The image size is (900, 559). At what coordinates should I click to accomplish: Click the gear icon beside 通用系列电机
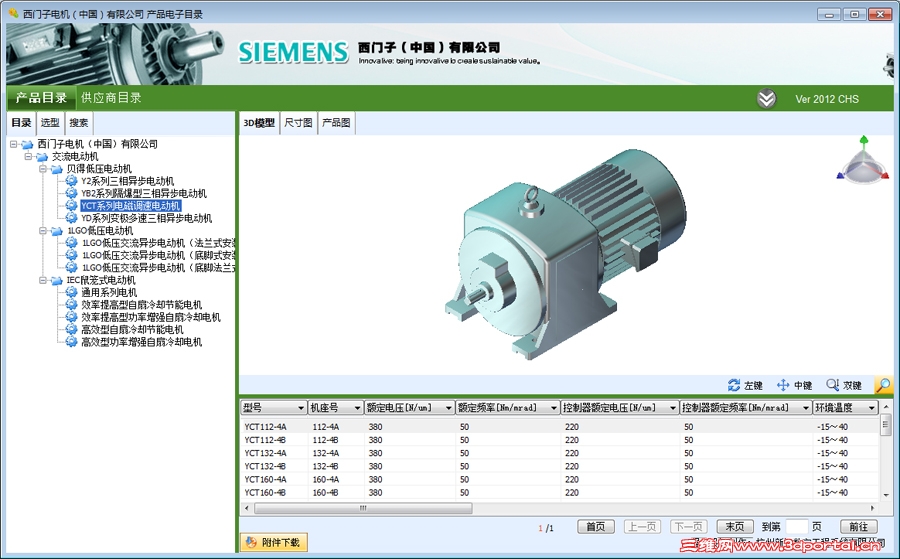pos(71,292)
